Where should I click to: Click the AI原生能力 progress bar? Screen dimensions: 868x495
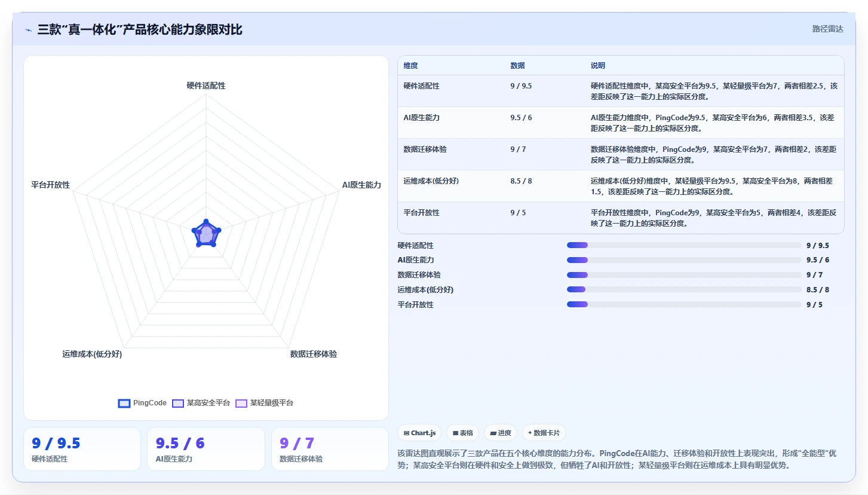pyautogui.click(x=684, y=260)
